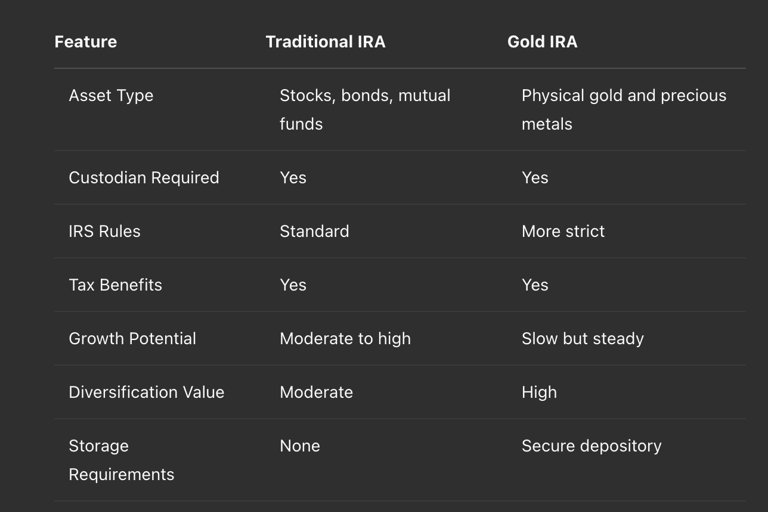Click the 'Moderate to high' cell
The image size is (768, 512).
(345, 339)
